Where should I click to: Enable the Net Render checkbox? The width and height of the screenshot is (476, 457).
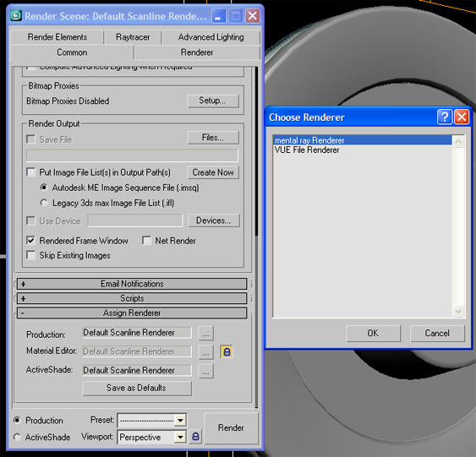point(146,241)
